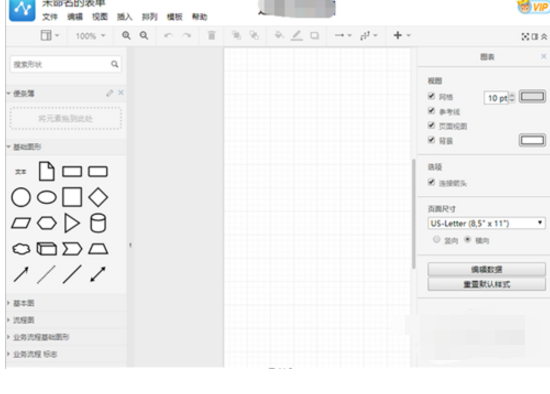The width and height of the screenshot is (550, 394).
Task: Click the grid color swatch
Action: coord(532,96)
